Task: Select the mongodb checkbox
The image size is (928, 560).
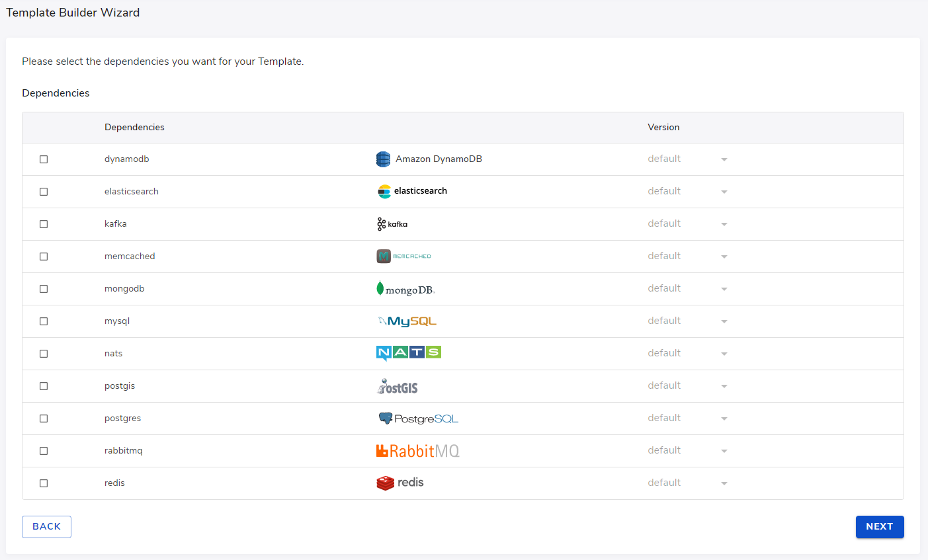Action: (x=44, y=289)
